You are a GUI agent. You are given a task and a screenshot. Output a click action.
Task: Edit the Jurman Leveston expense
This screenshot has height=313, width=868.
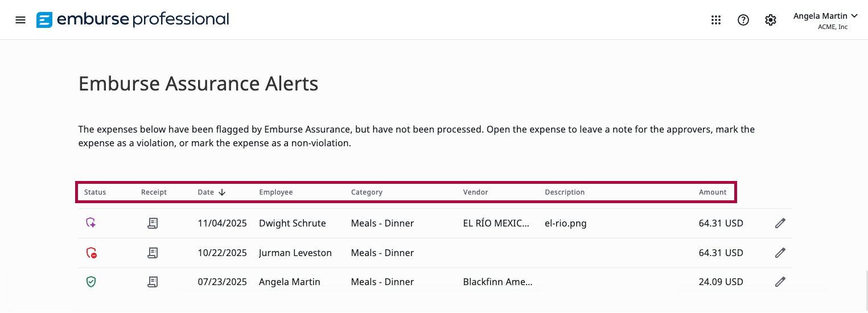[x=780, y=253]
